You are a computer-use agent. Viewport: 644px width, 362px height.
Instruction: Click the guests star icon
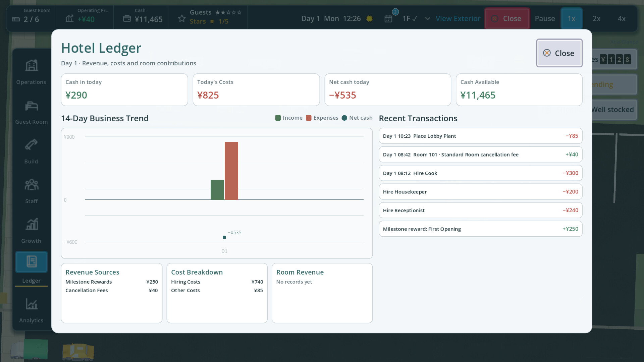[x=182, y=18]
